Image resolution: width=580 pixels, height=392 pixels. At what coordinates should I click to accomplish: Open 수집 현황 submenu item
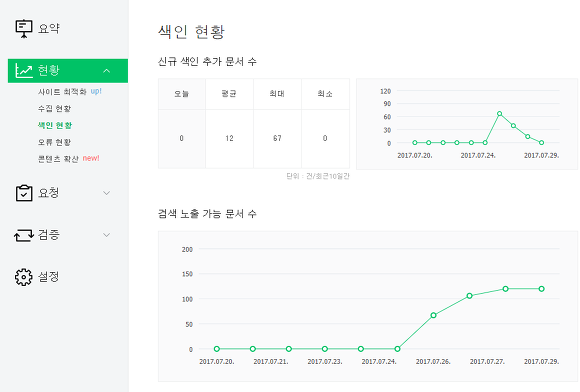coord(54,108)
